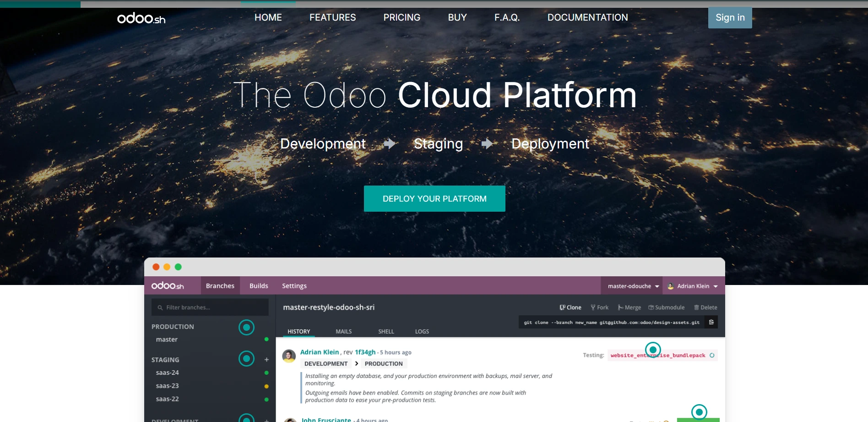The height and width of the screenshot is (422, 868).
Task: Select the HISTORY tab
Action: click(x=298, y=331)
